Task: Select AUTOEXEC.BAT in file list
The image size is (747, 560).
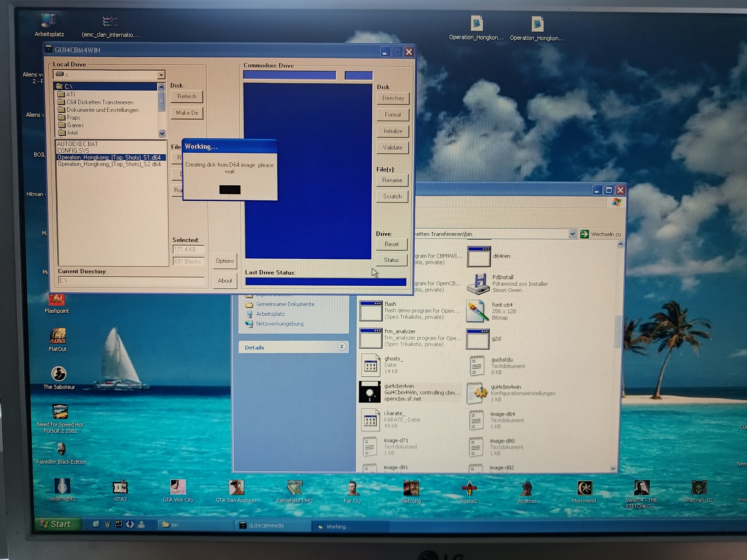Action: 77,144
